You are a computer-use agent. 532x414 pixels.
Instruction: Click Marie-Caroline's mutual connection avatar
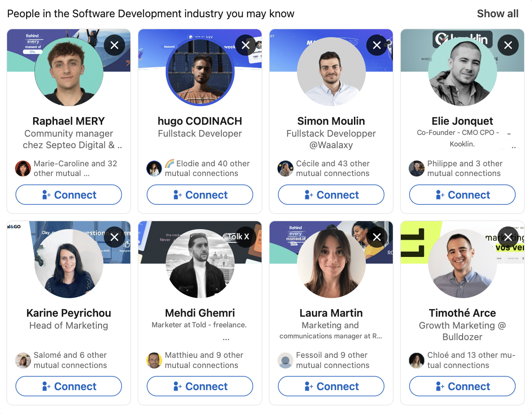pos(23,168)
